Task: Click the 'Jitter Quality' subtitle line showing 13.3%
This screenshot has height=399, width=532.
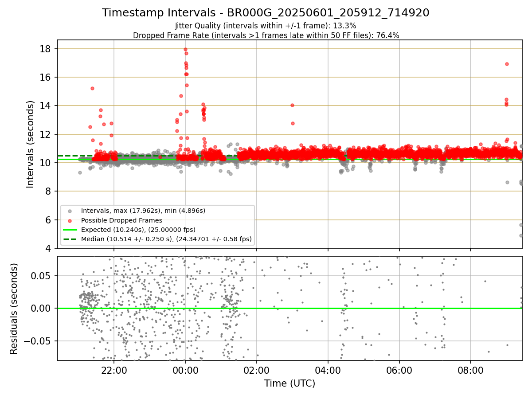Action: (266, 26)
